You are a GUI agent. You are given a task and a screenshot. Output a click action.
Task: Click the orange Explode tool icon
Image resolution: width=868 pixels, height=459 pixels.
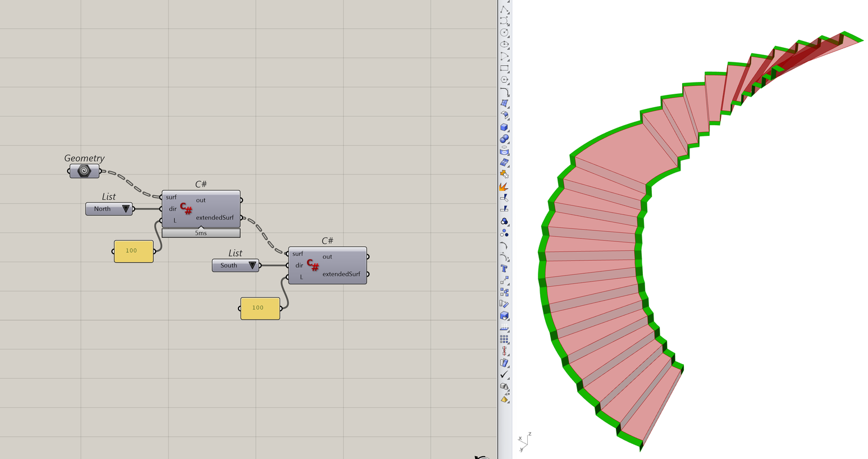tap(504, 186)
